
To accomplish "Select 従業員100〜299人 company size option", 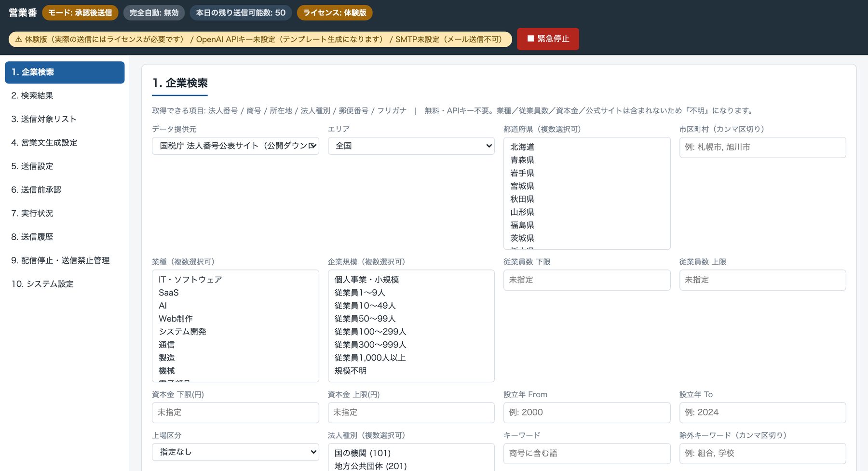I will [x=411, y=332].
